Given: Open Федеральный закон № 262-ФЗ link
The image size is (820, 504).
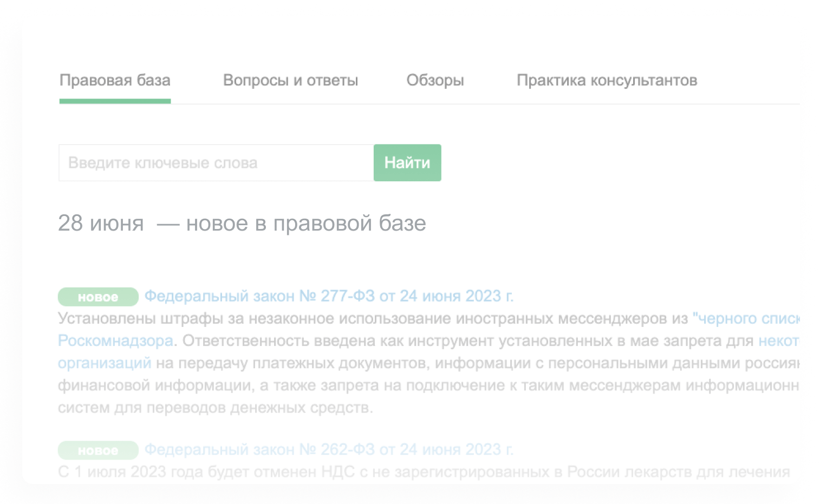Looking at the screenshot, I should coord(329,449).
